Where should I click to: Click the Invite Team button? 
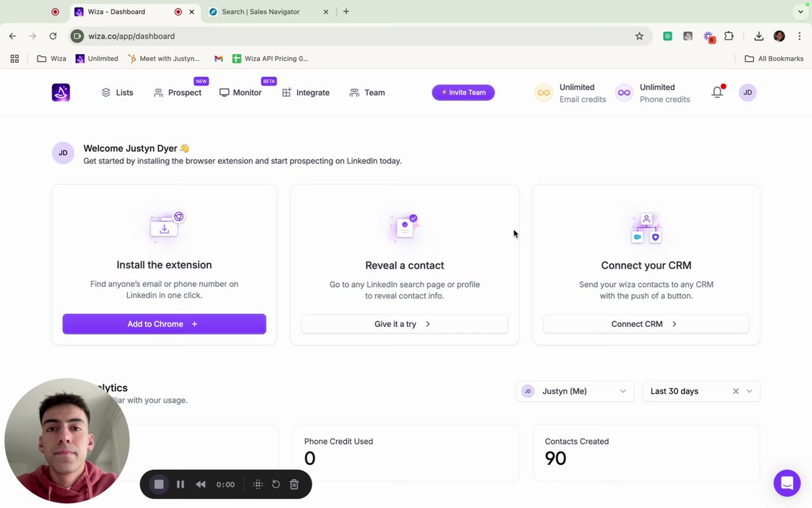click(x=463, y=93)
